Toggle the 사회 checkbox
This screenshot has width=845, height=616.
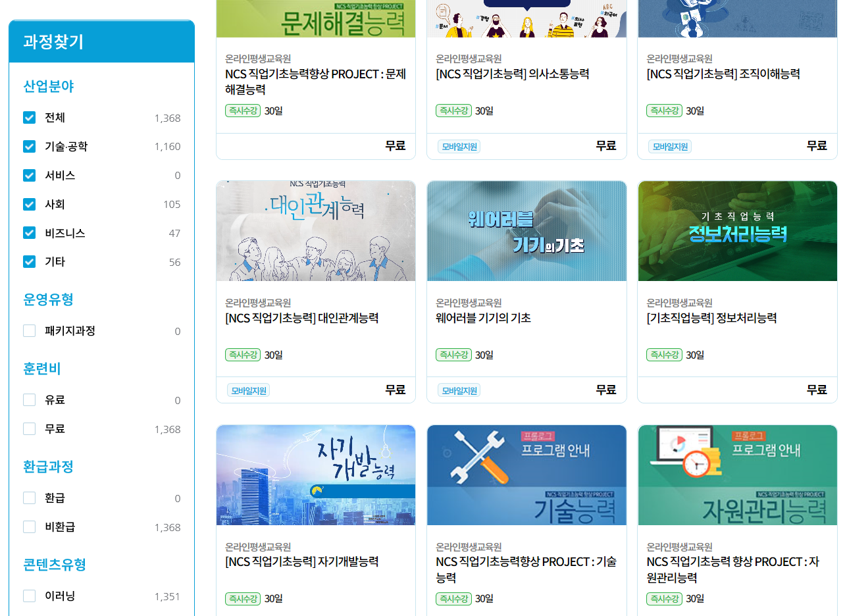click(29, 204)
